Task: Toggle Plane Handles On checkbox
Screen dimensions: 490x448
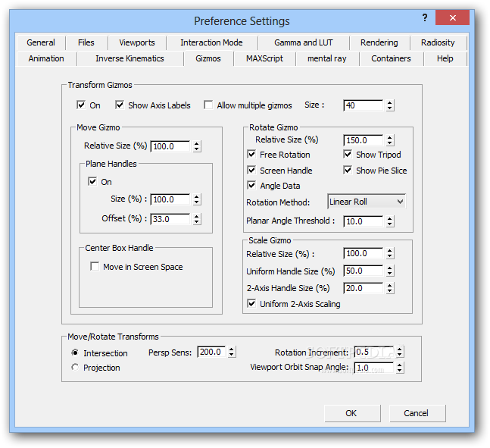Action: (92, 181)
